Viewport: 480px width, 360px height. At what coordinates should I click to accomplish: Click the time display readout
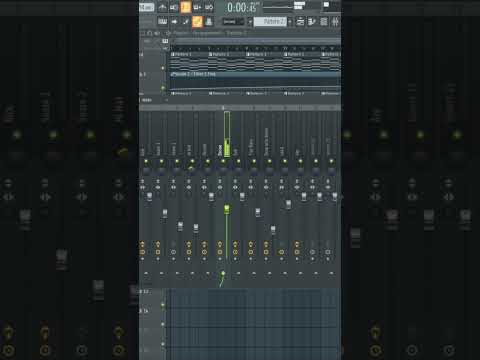pyautogui.click(x=243, y=7)
